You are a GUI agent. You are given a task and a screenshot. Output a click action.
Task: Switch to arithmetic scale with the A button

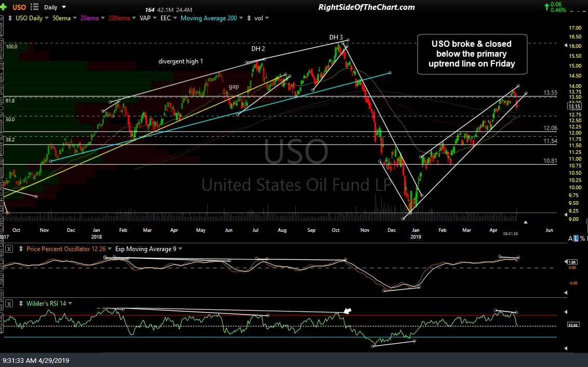point(570,238)
